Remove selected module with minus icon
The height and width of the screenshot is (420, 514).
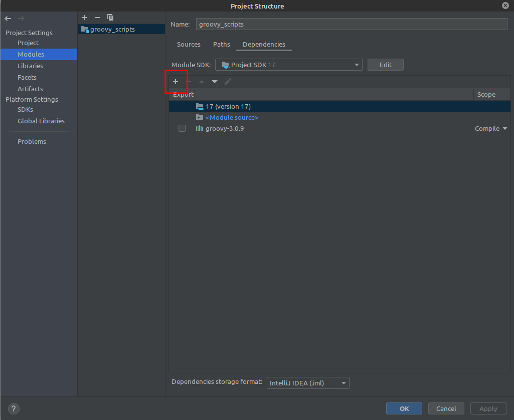pyautogui.click(x=97, y=18)
